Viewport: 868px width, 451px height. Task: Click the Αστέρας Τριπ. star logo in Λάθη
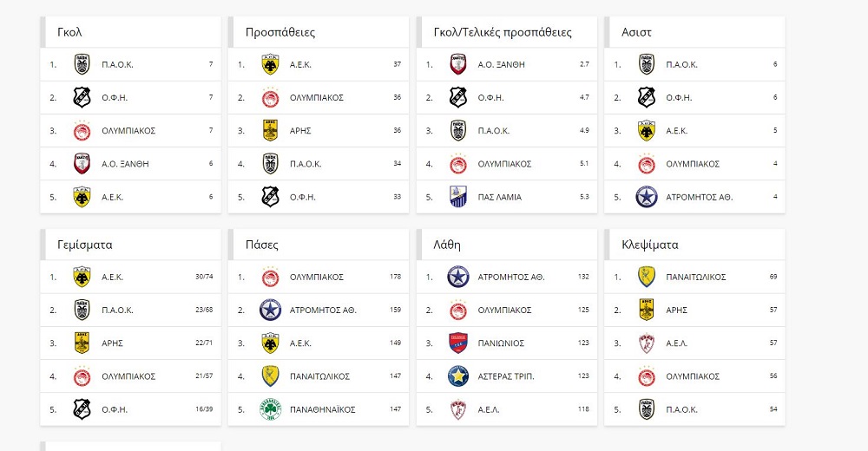458,376
